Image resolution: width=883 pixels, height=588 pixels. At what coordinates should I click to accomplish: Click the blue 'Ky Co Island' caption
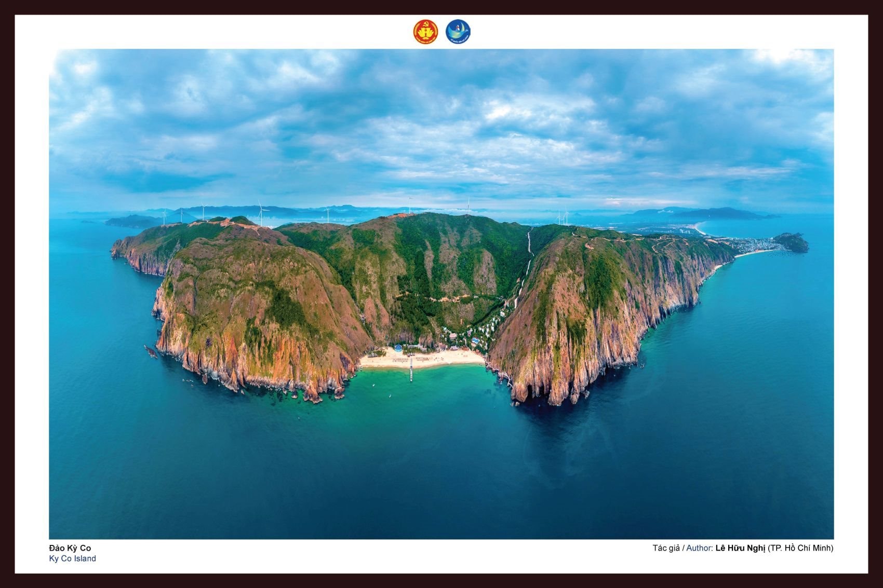72,558
